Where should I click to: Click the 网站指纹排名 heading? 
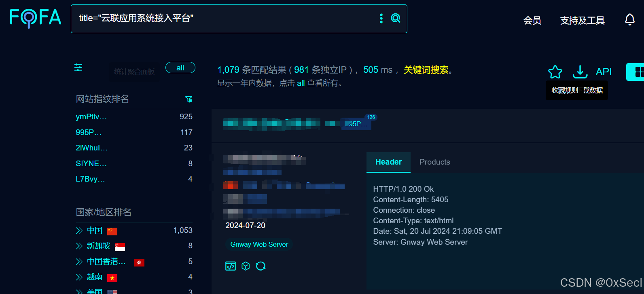(102, 99)
